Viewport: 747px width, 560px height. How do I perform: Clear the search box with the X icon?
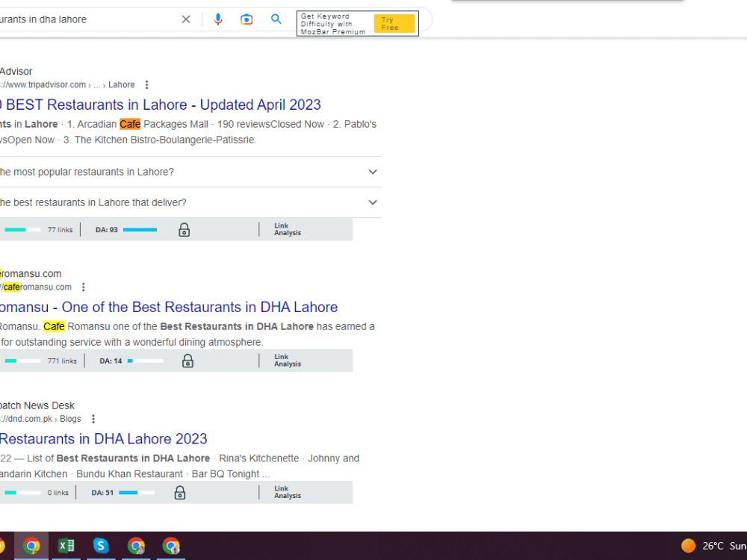[186, 19]
